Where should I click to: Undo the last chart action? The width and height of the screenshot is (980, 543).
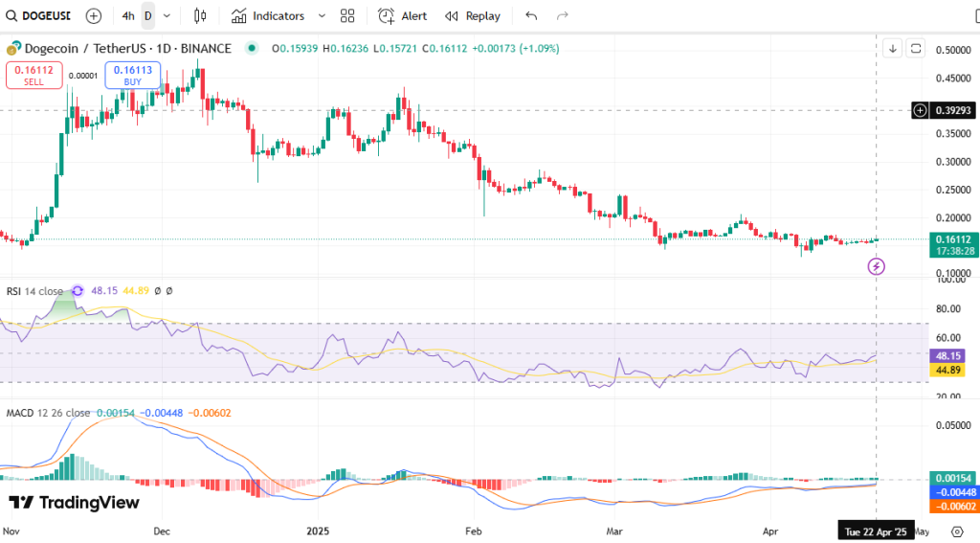click(x=531, y=15)
